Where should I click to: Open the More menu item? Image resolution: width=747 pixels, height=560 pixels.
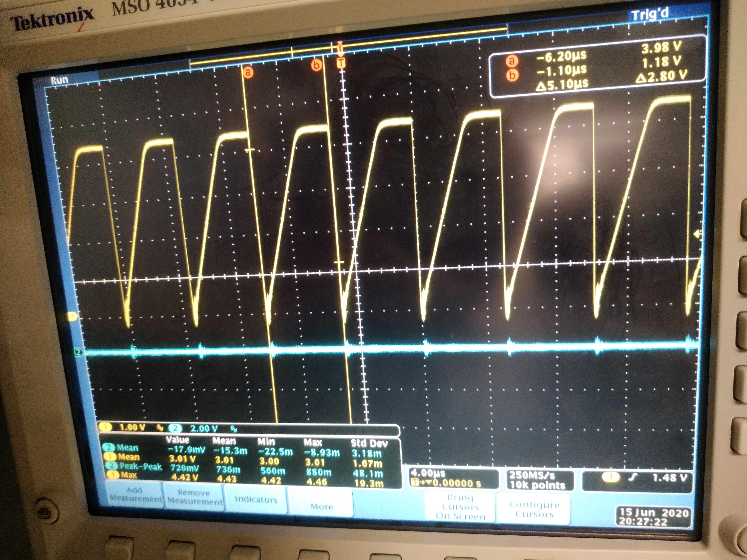pyautogui.click(x=322, y=506)
